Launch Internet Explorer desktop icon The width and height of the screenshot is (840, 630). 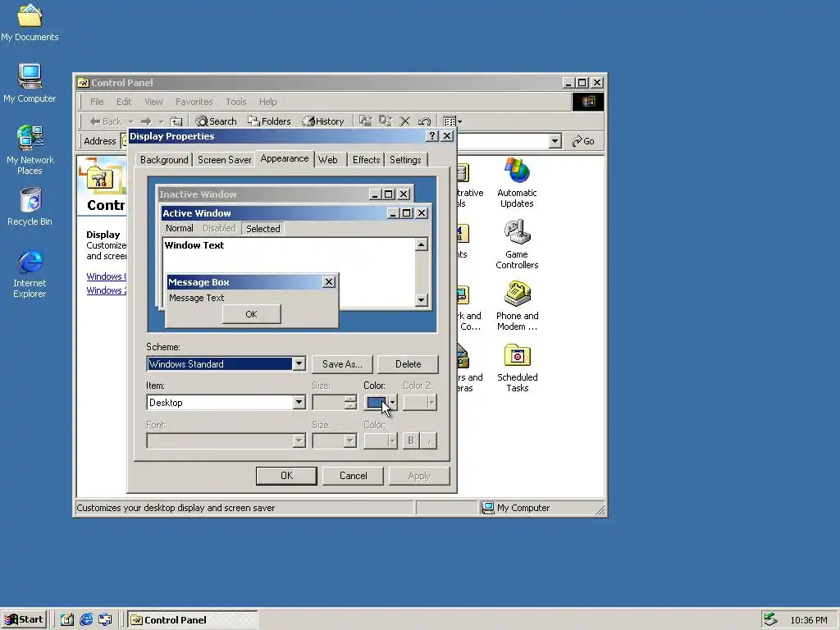point(30,274)
